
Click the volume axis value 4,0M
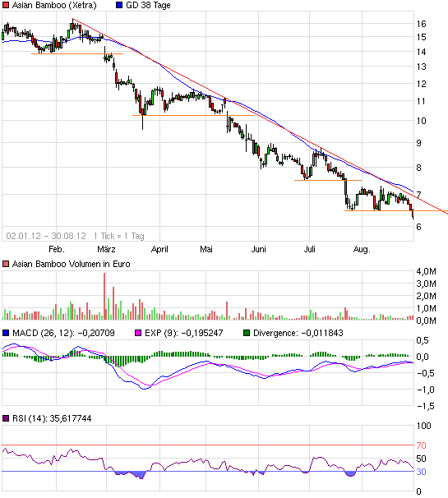(426, 271)
